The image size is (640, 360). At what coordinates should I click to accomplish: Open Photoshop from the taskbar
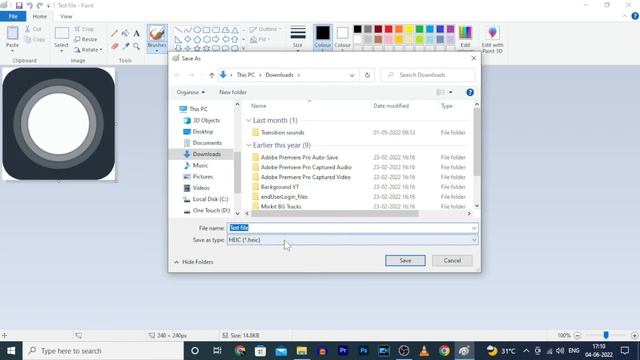[x=363, y=351]
